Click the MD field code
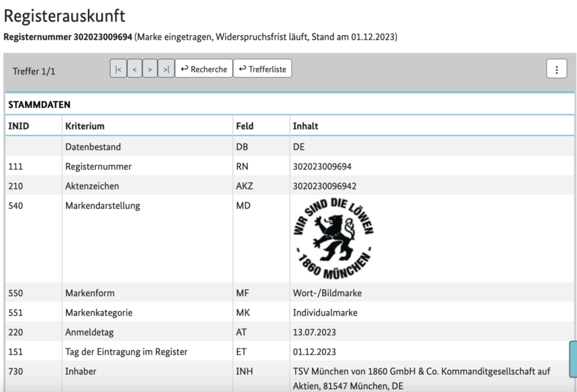577x392 pixels. 244,205
